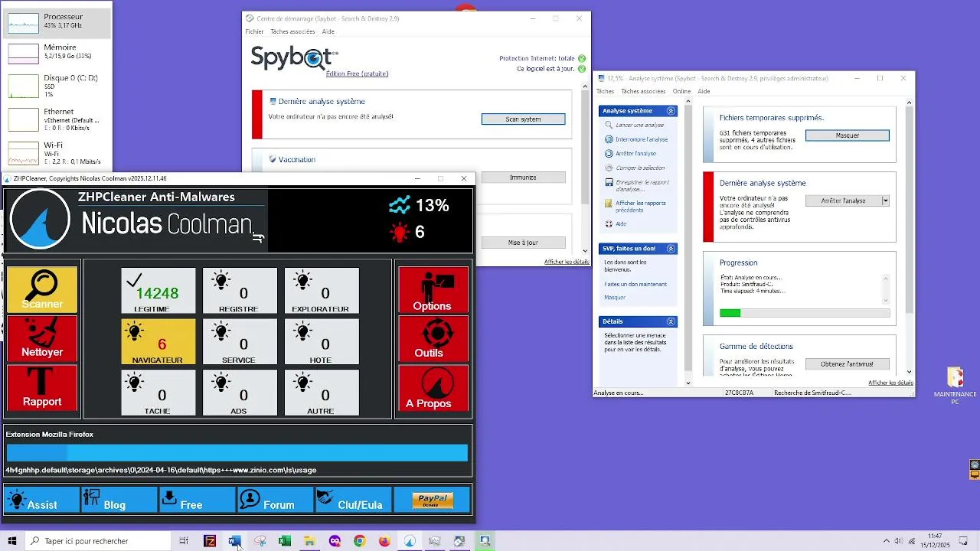This screenshot has height=551, width=980.
Task: Open FileZilla from the taskbar
Action: tap(210, 541)
